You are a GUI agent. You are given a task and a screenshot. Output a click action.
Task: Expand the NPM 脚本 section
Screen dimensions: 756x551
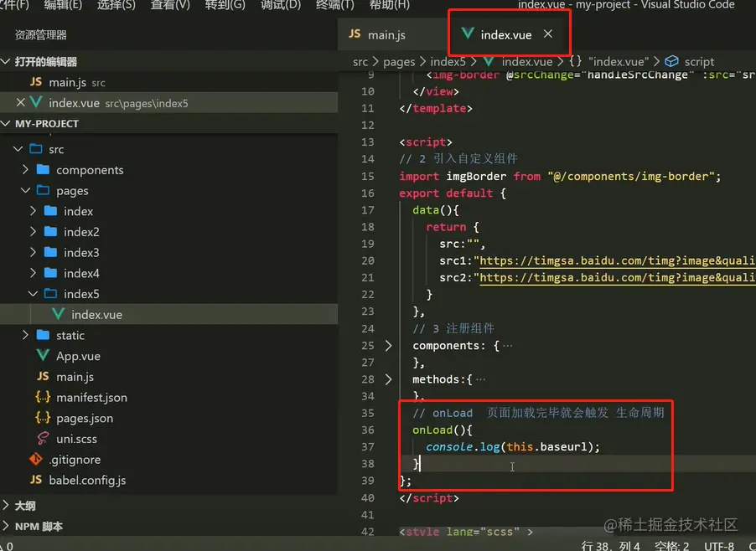[x=6, y=526]
